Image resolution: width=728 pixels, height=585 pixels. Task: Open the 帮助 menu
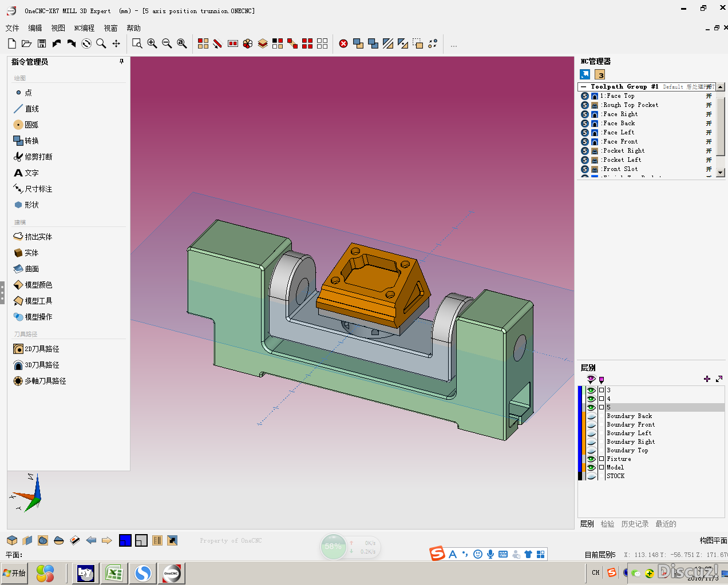pos(133,28)
